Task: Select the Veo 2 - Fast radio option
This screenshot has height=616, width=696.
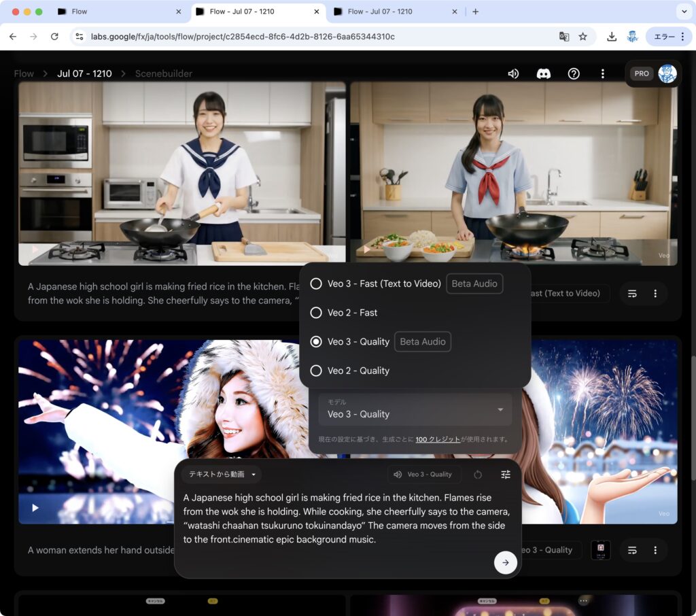Action: coord(316,313)
